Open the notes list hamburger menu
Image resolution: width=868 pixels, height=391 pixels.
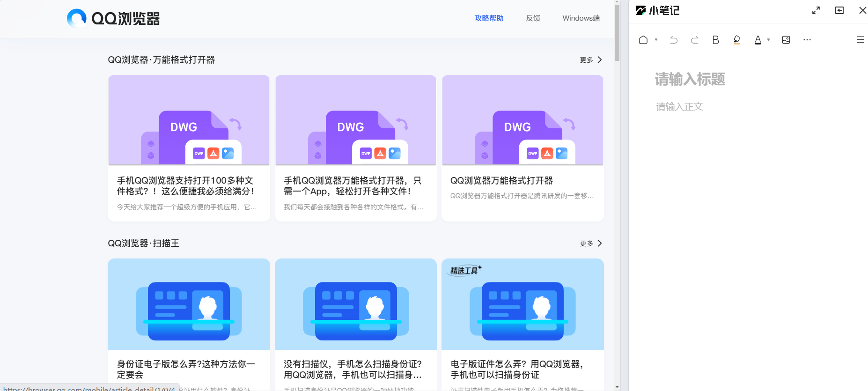861,40
